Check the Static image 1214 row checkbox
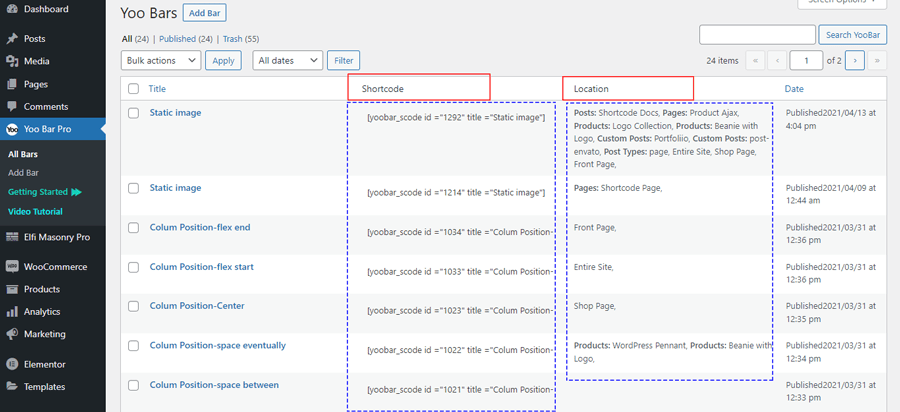Screen dimensions: 900x412 tap(133, 188)
